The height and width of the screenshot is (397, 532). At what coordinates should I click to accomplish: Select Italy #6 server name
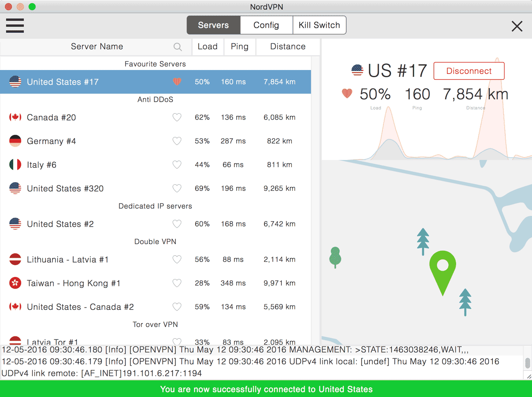[x=41, y=165]
